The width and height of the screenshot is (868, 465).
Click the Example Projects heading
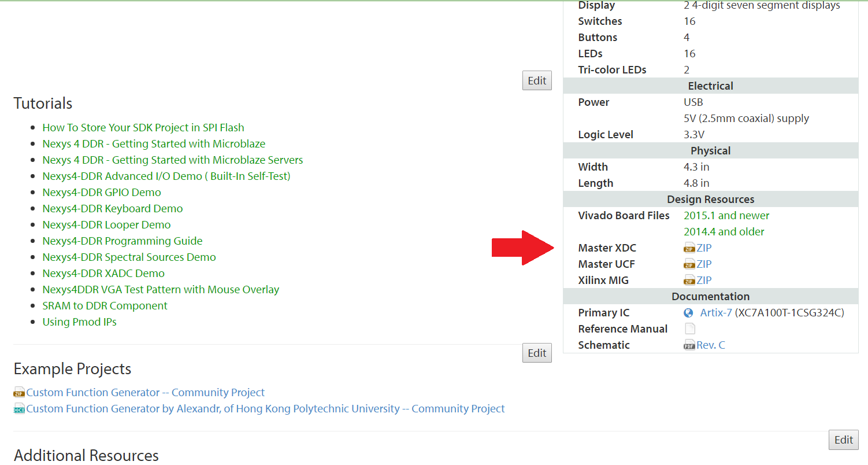point(73,369)
